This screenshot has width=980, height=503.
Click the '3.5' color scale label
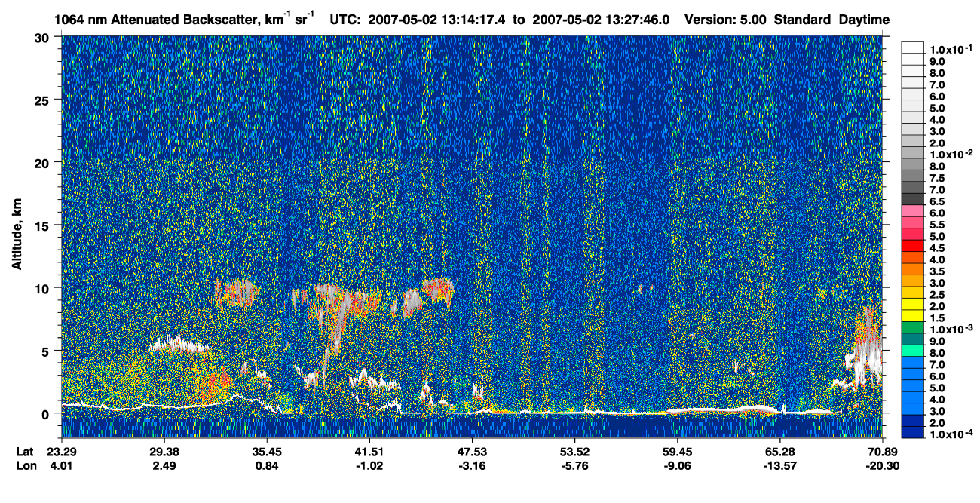pyautogui.click(x=937, y=271)
